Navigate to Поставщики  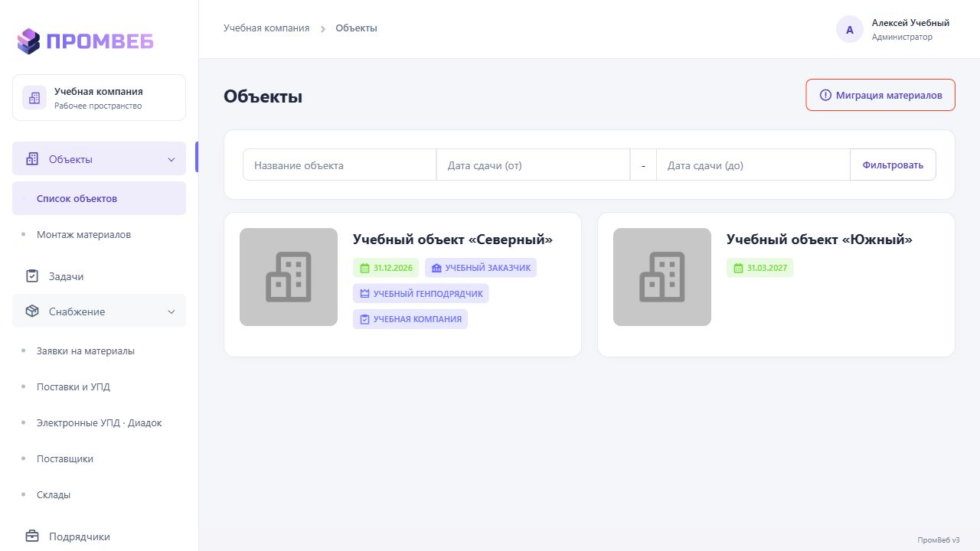click(x=99, y=458)
